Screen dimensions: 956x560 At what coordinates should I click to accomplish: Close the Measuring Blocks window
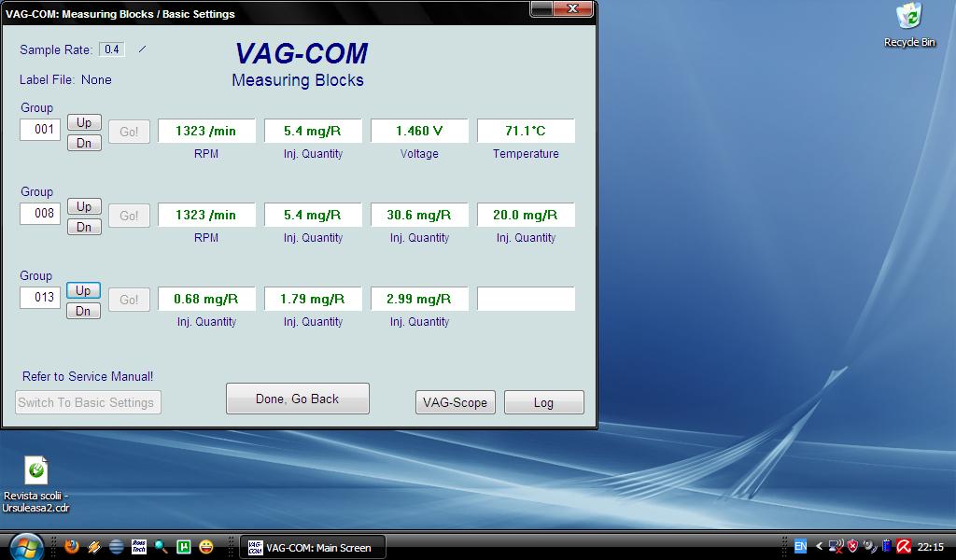(573, 8)
